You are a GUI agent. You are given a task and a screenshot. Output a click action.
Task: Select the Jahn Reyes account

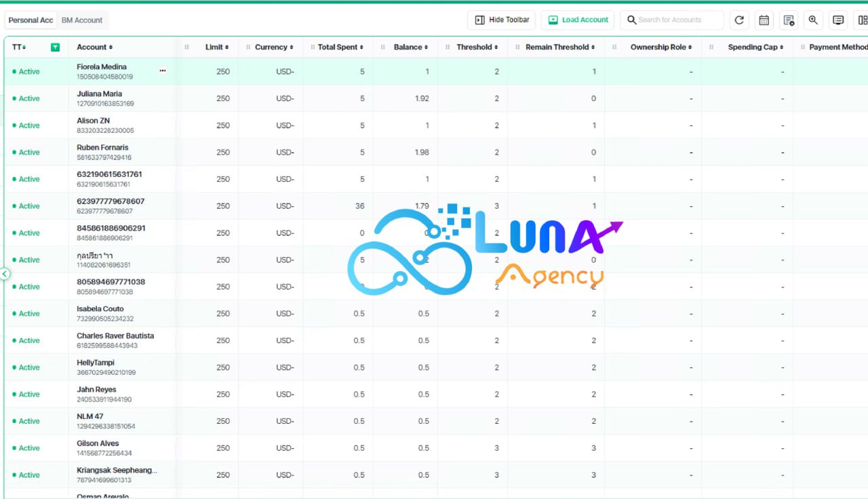tap(96, 390)
